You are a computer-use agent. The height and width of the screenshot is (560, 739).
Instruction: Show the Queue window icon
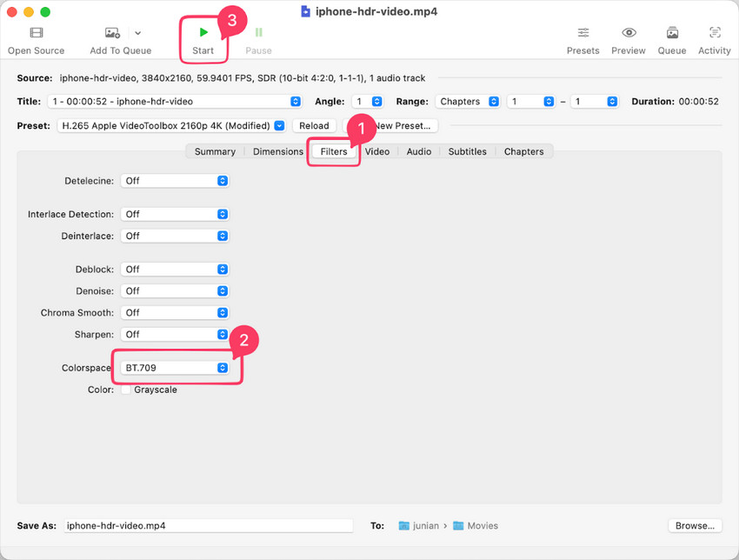click(672, 32)
